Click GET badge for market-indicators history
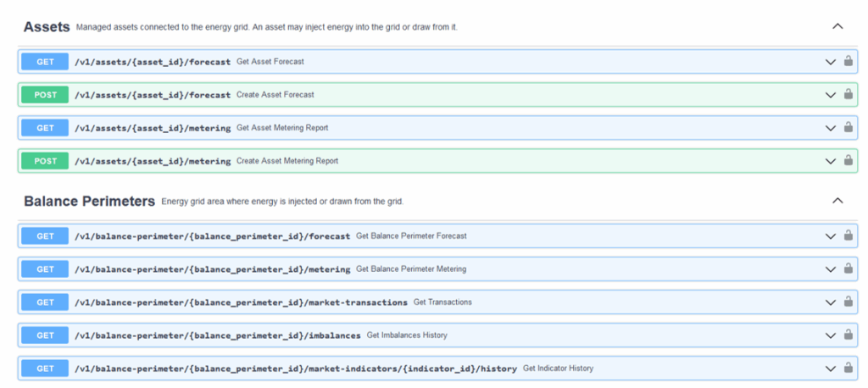 tap(45, 368)
